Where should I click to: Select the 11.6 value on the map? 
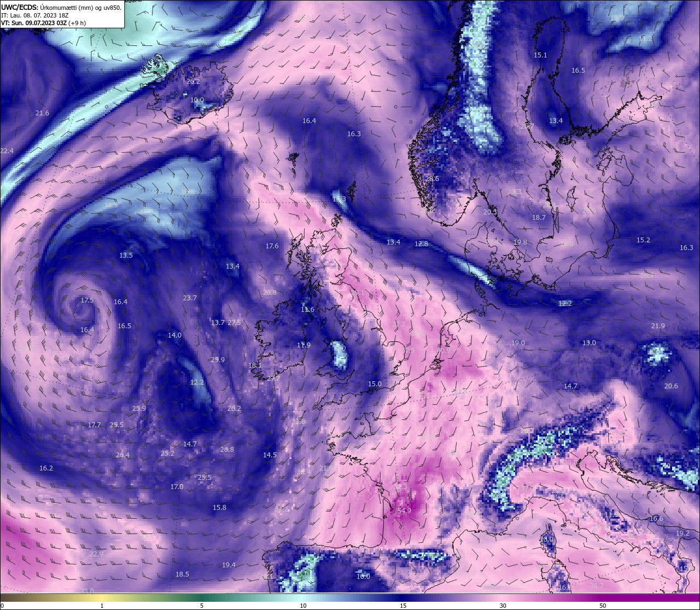pos(307,310)
